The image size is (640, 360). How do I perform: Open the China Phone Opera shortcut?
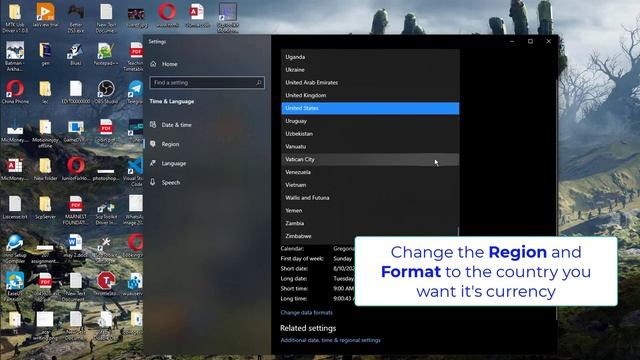[x=15, y=92]
